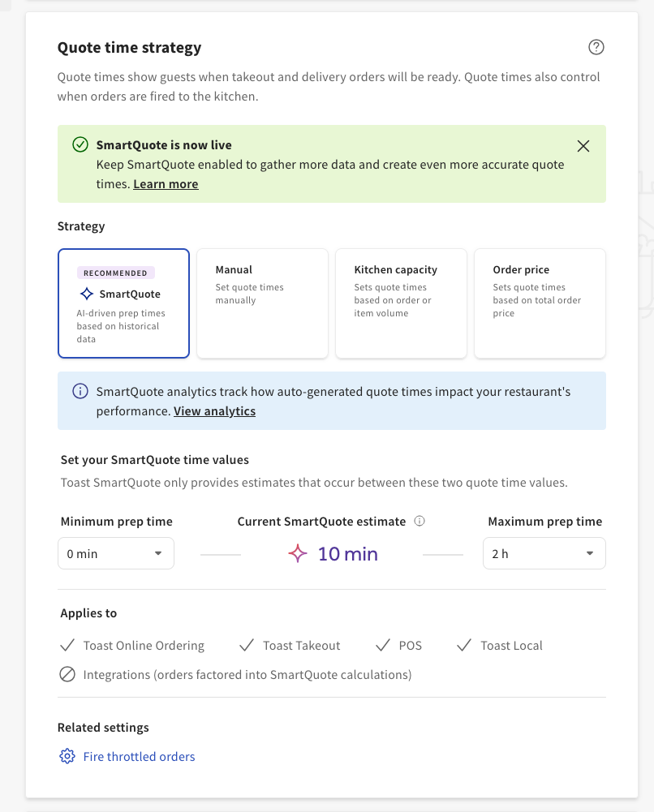Click the checkmark beside Toast Takeout
This screenshot has height=812, width=654.
pos(246,644)
